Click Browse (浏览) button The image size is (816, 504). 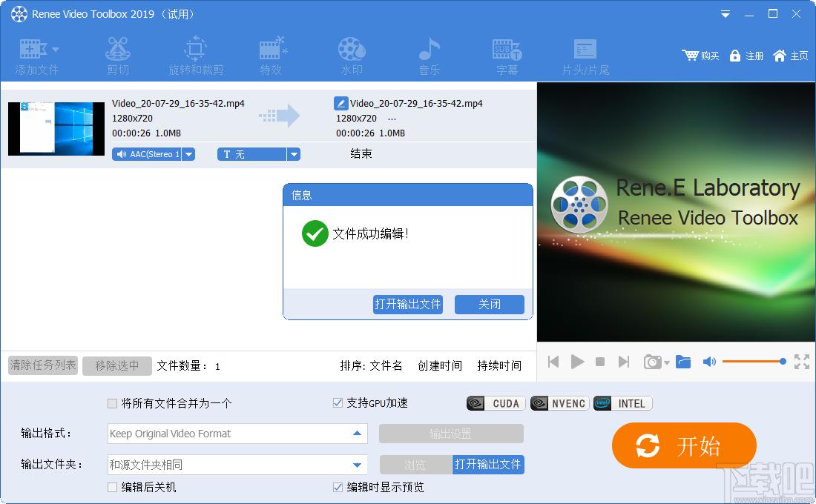pyautogui.click(x=415, y=465)
